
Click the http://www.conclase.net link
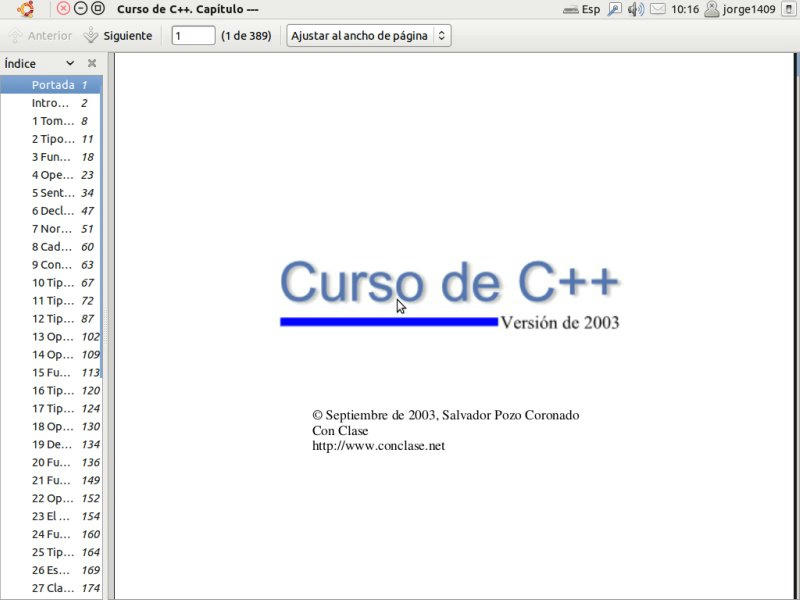(x=379, y=446)
